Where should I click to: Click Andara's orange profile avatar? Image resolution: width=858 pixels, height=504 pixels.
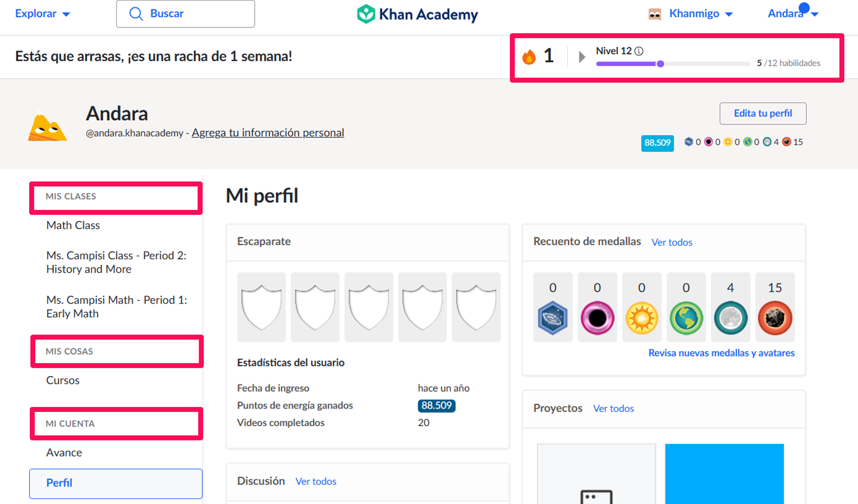pyautogui.click(x=48, y=127)
